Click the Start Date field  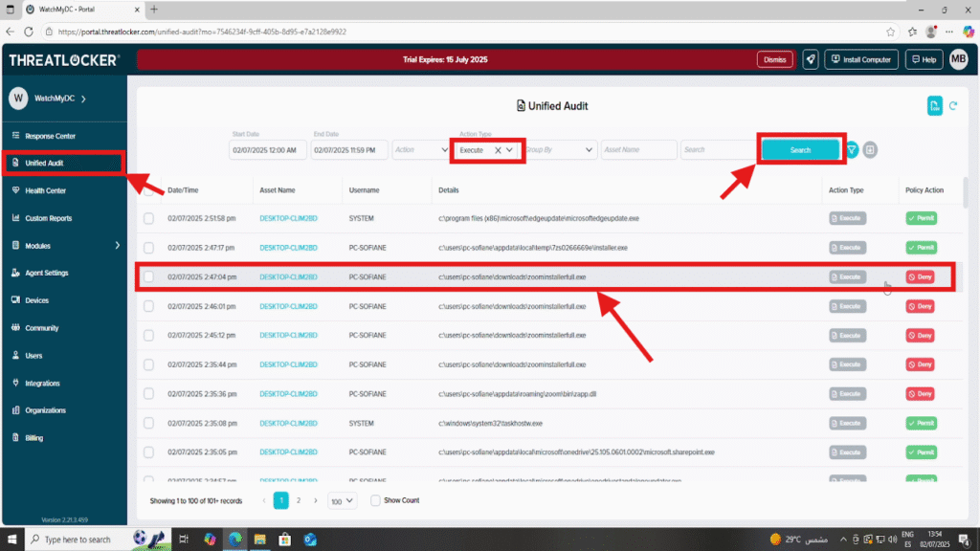point(268,150)
